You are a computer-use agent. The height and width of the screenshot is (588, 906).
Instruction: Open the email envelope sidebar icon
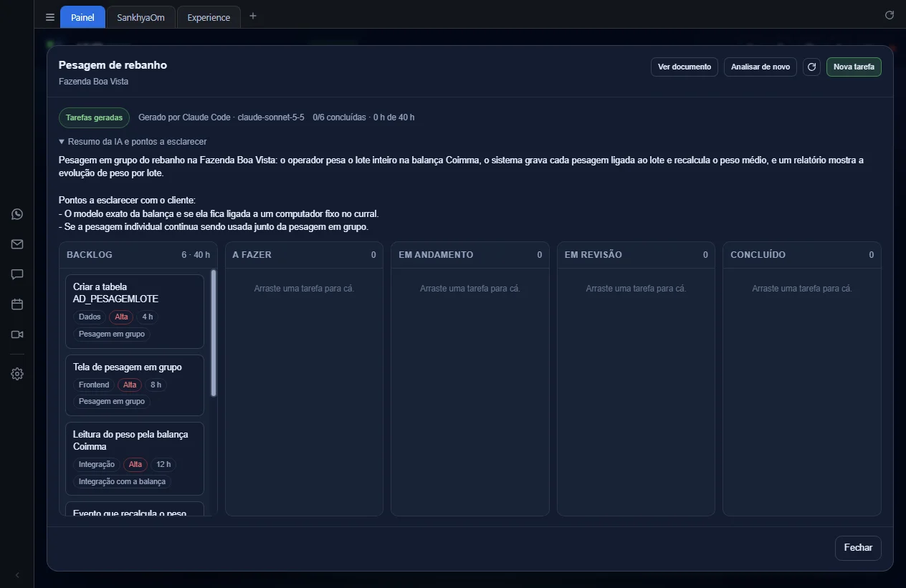(x=17, y=244)
